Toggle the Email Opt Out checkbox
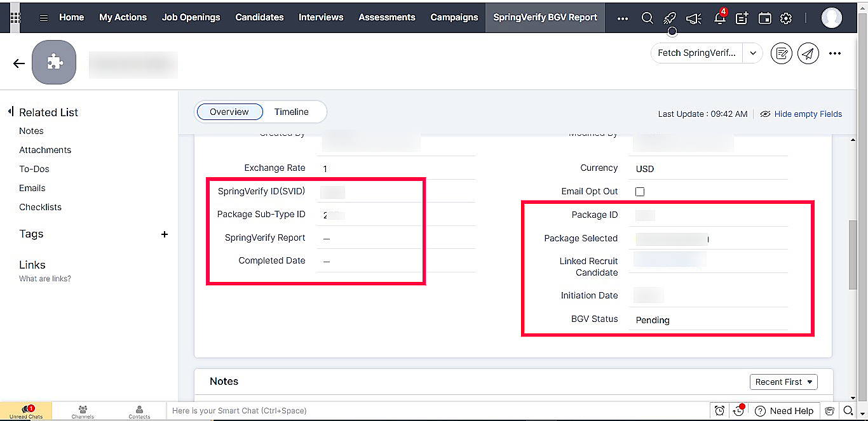 point(640,192)
